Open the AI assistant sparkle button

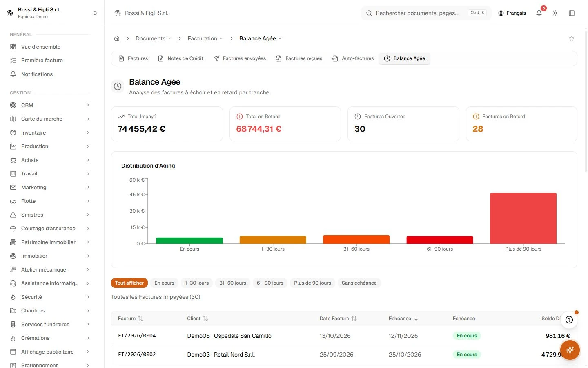570,350
